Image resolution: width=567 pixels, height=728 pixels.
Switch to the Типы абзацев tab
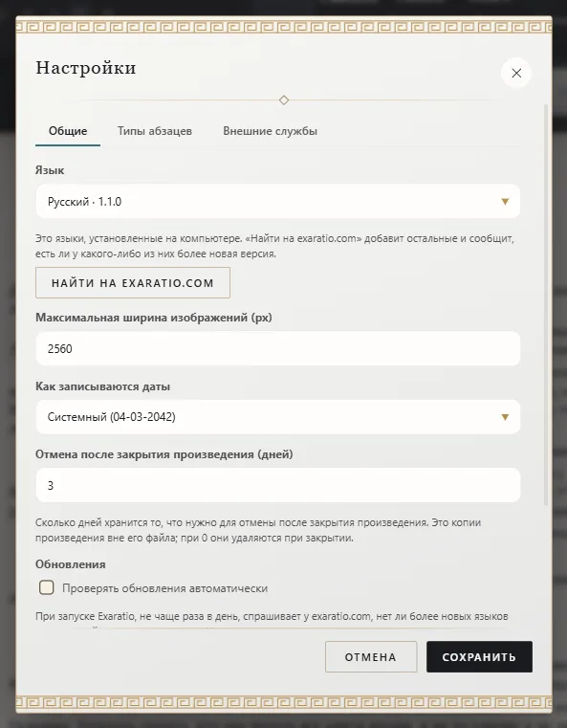pyautogui.click(x=155, y=131)
